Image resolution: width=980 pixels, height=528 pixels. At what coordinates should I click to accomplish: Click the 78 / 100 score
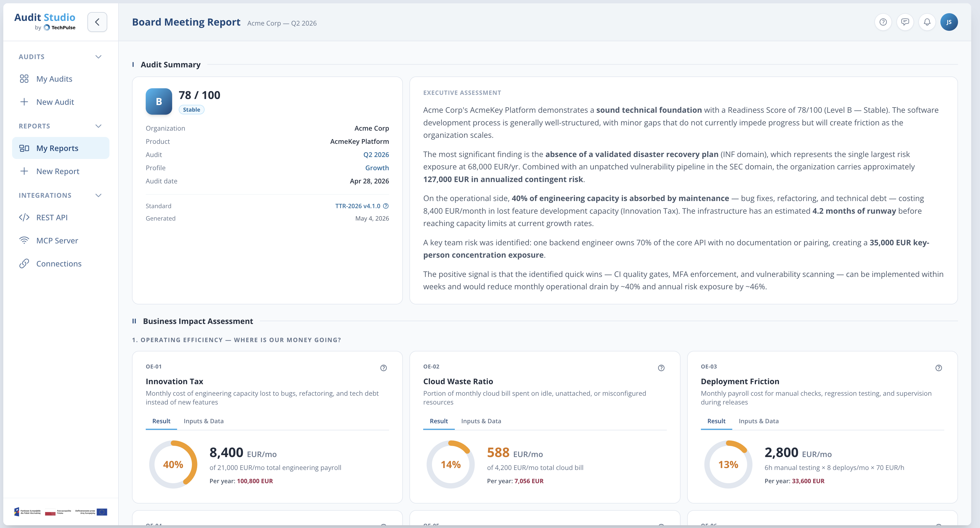pyautogui.click(x=199, y=95)
